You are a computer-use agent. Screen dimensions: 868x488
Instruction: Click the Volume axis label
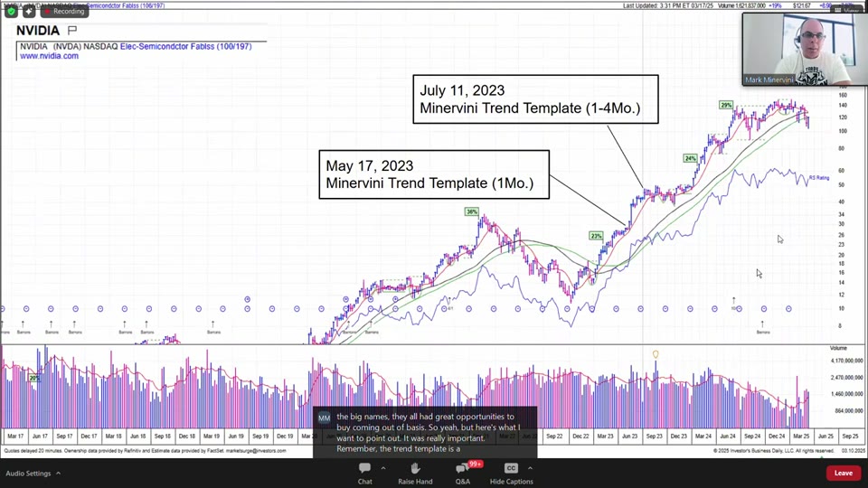tap(838, 348)
